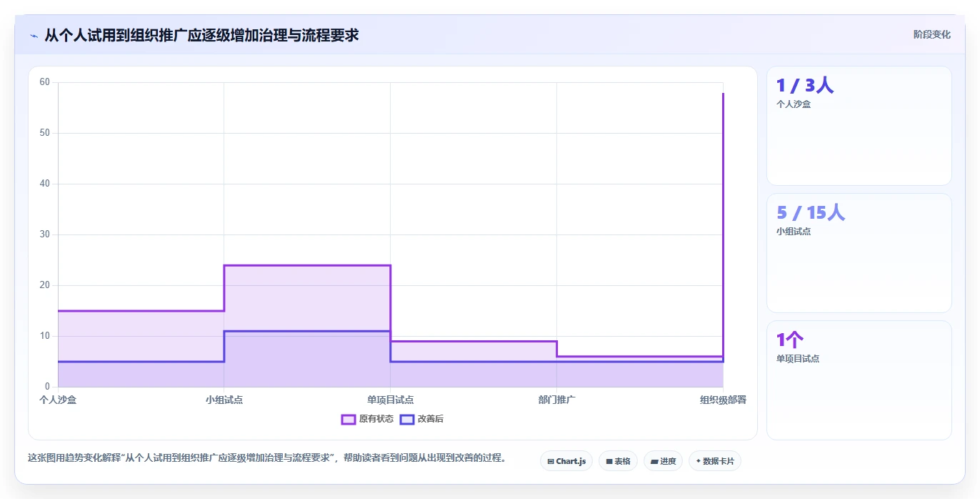Toggle the 原有状态 legend entry
The height and width of the screenshot is (499, 980).
pyautogui.click(x=368, y=419)
